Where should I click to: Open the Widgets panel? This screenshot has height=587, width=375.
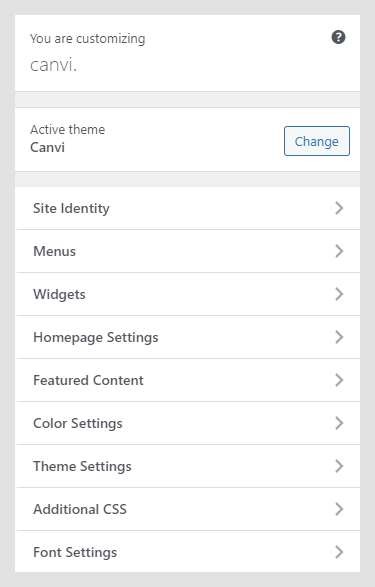click(x=188, y=294)
